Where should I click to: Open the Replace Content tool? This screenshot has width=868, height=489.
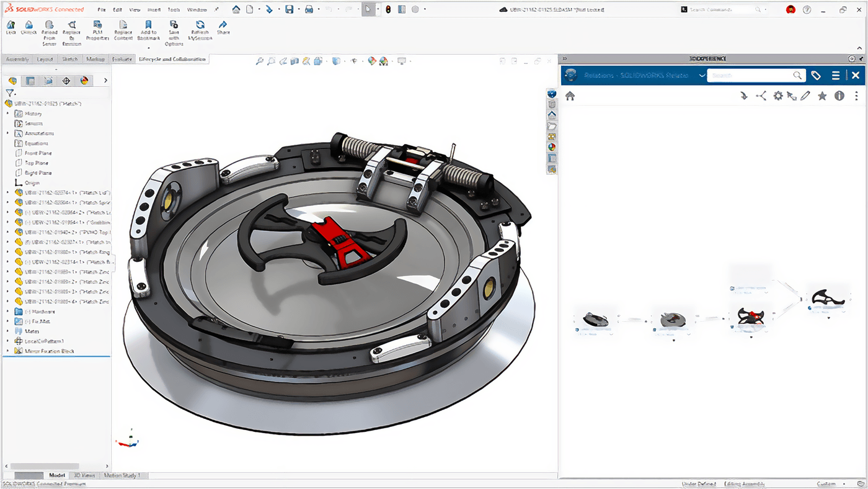123,27
